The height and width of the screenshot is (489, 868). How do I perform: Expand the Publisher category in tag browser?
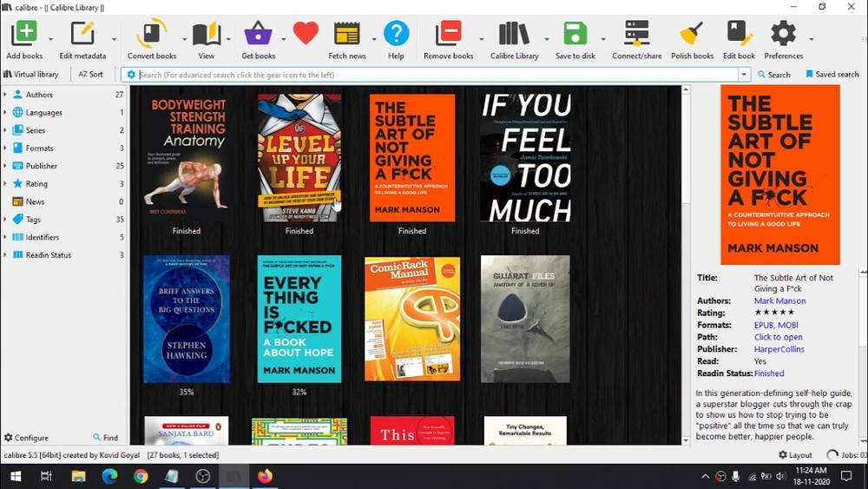pyautogui.click(x=5, y=166)
